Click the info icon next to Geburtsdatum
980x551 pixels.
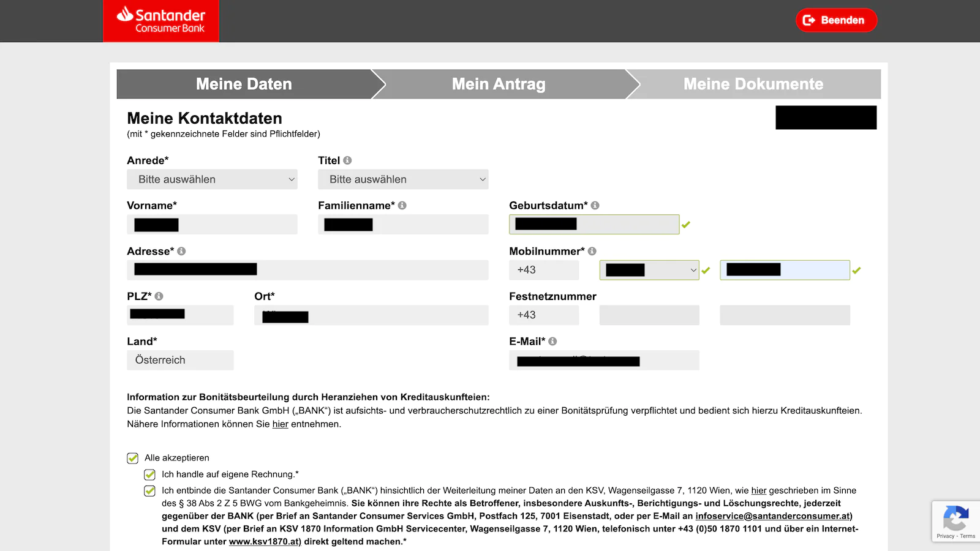pos(595,206)
